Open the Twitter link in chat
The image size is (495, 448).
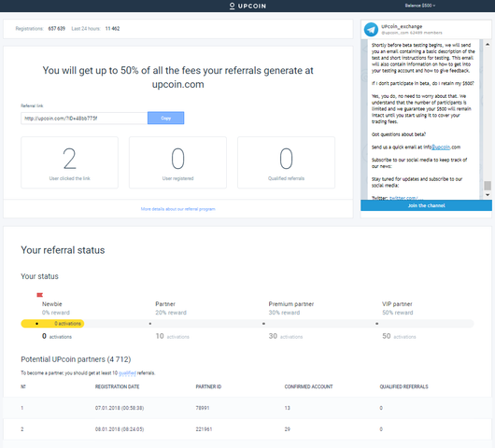tap(403, 198)
